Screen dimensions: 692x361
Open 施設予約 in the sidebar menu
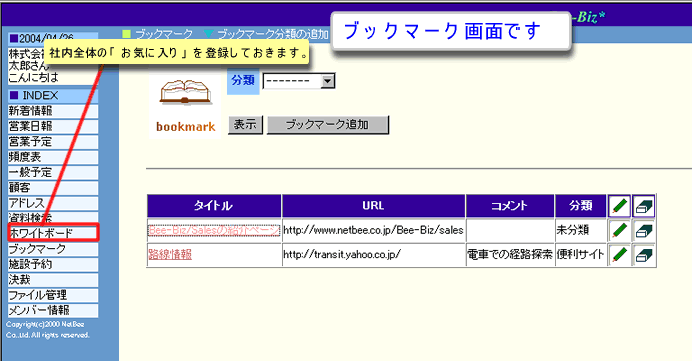53,264
